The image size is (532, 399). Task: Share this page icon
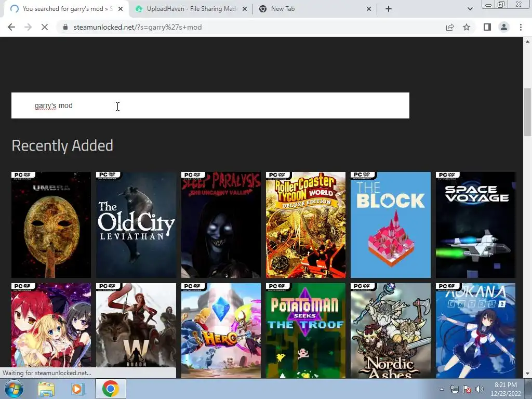450,27
